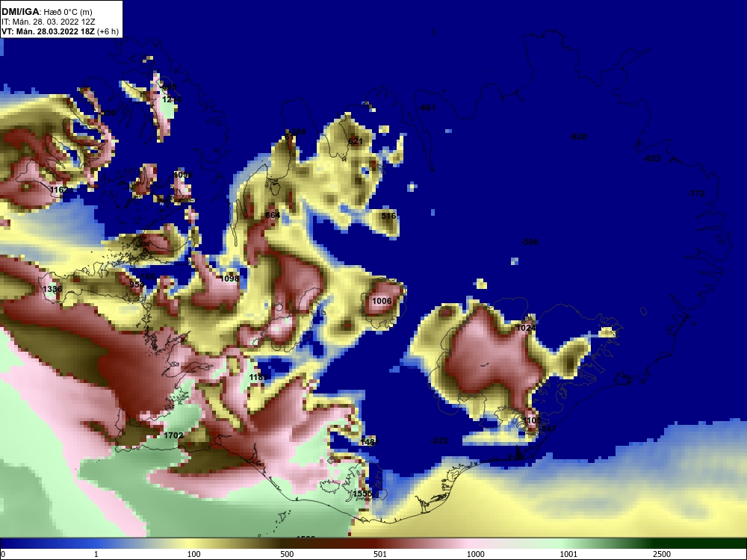This screenshot has width=747, height=560.
Task: Click the 1105 height label on the map
Action: [x=532, y=420]
